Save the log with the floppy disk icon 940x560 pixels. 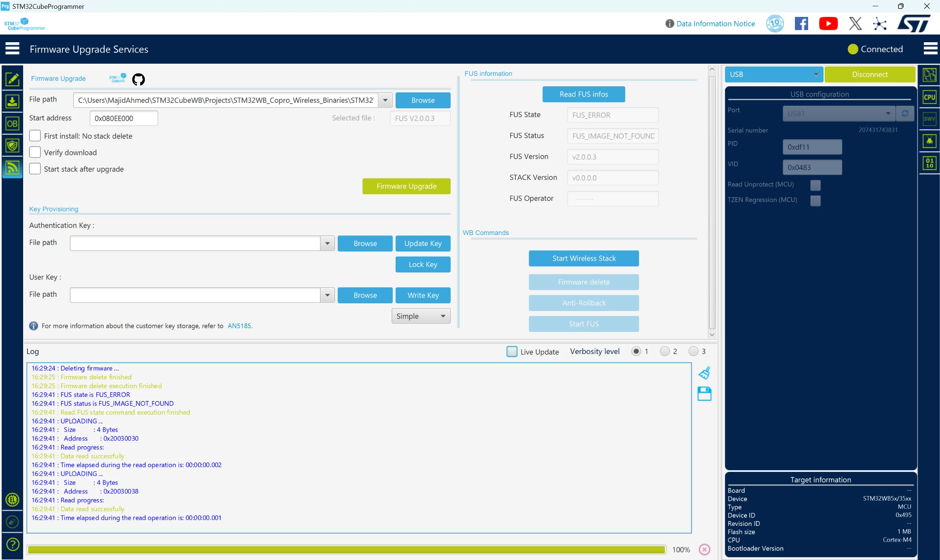point(705,394)
